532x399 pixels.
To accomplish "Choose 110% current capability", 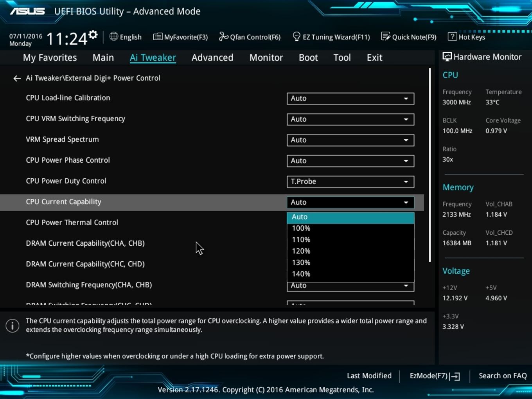I will [350, 240].
